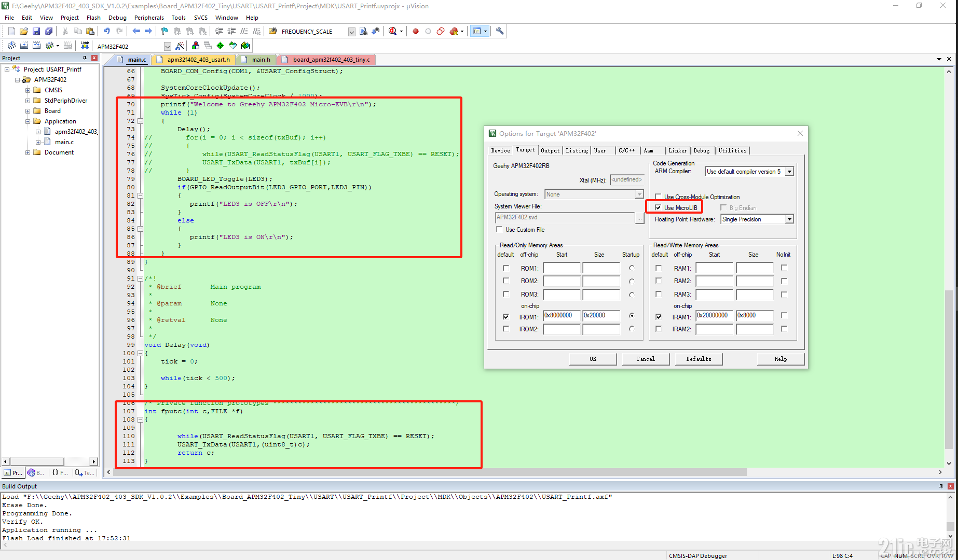Open the Peripherals menu

click(149, 18)
